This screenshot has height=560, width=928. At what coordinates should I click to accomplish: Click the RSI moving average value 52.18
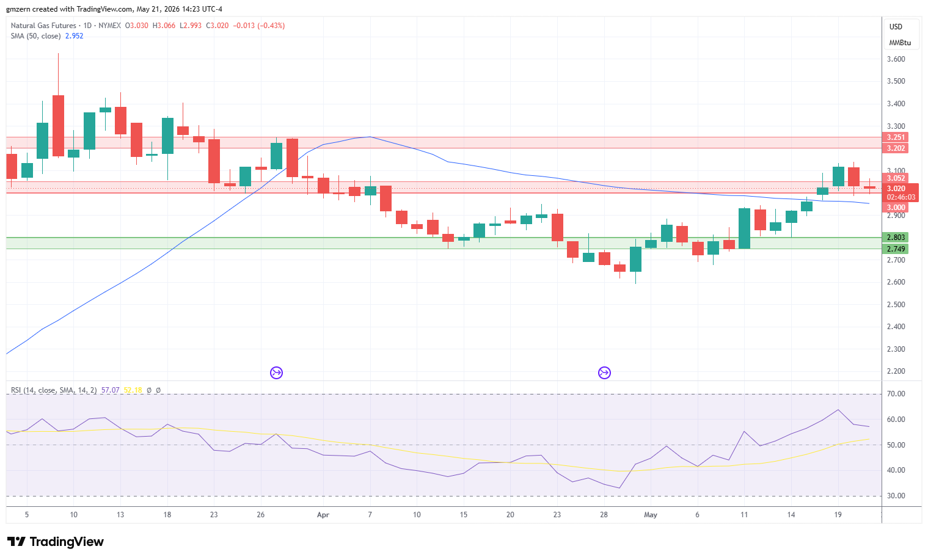point(133,390)
